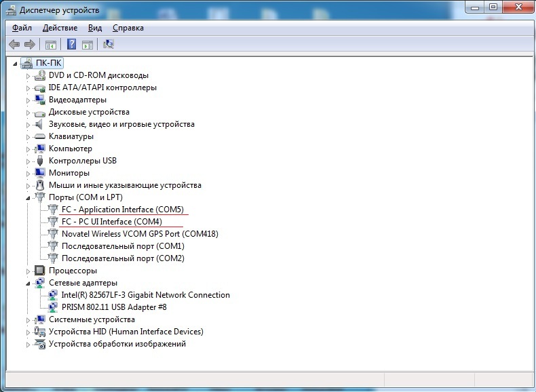Viewport: 536px width, 392px height.
Task: Click the Forward arrow toolbar icon
Action: click(x=30, y=45)
